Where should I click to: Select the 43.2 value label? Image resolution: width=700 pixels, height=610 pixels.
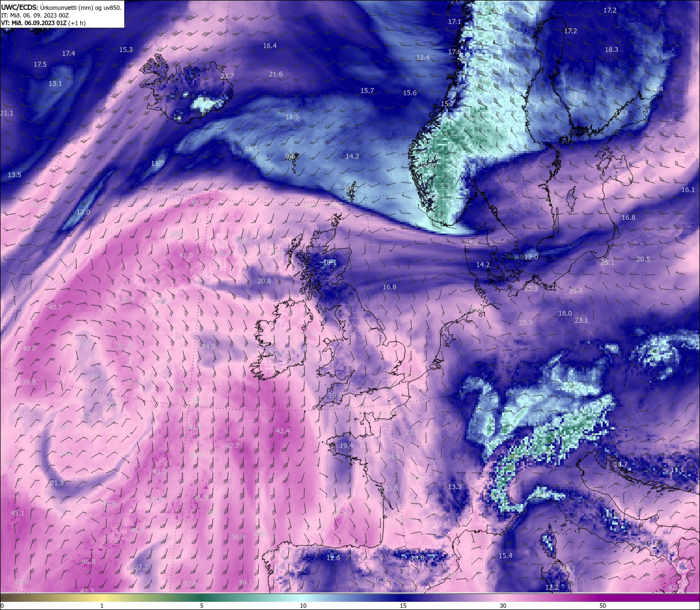[x=160, y=472]
